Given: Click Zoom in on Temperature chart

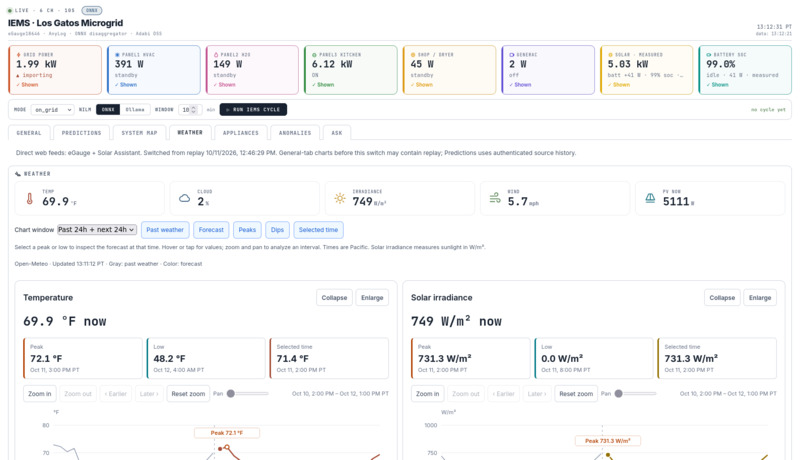Looking at the screenshot, I should (40, 394).
